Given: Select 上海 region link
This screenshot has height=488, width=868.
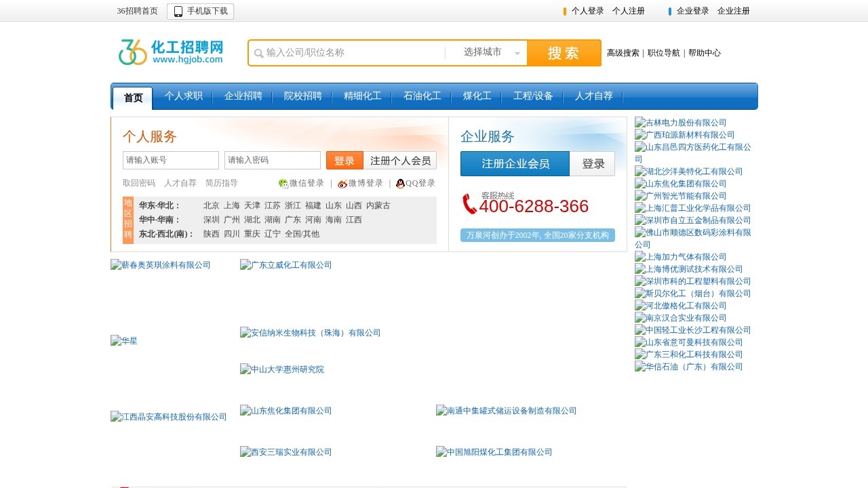Looking at the screenshot, I should pyautogui.click(x=232, y=205).
